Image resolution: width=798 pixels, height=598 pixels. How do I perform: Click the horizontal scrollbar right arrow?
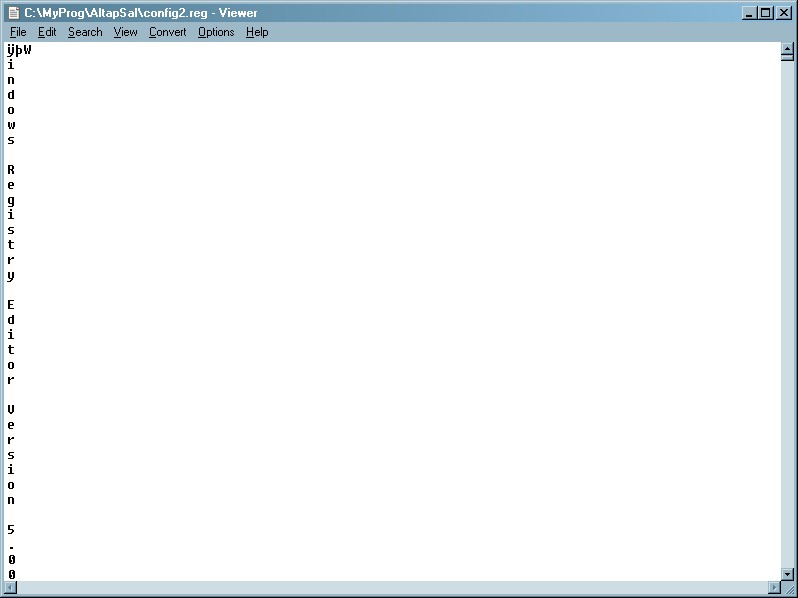(x=775, y=588)
